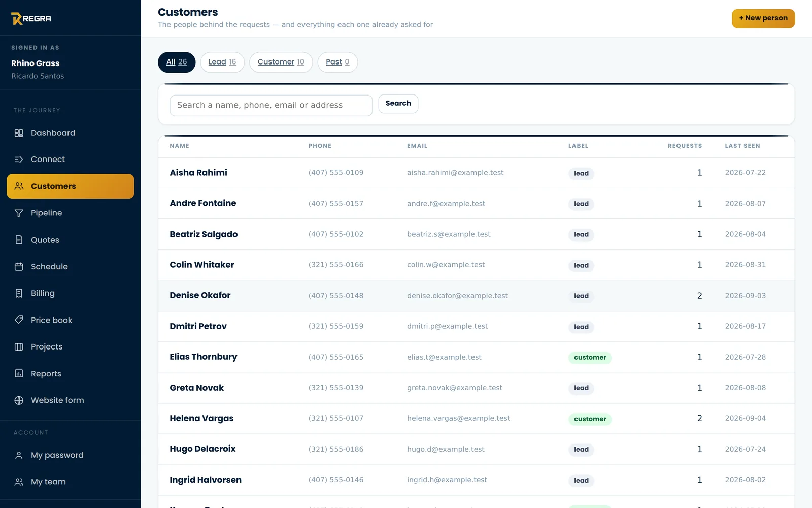Click the Connect list-arrow icon
This screenshot has width=812, height=508.
[19, 160]
